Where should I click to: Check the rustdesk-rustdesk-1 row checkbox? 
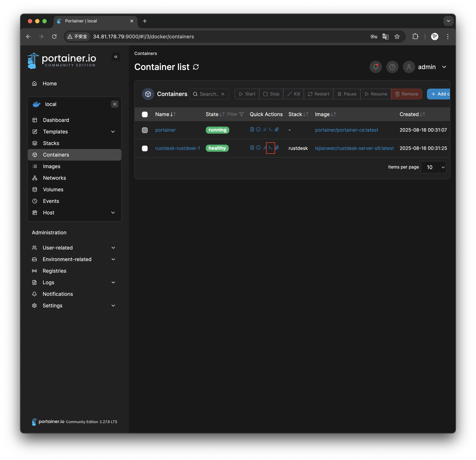(x=145, y=148)
